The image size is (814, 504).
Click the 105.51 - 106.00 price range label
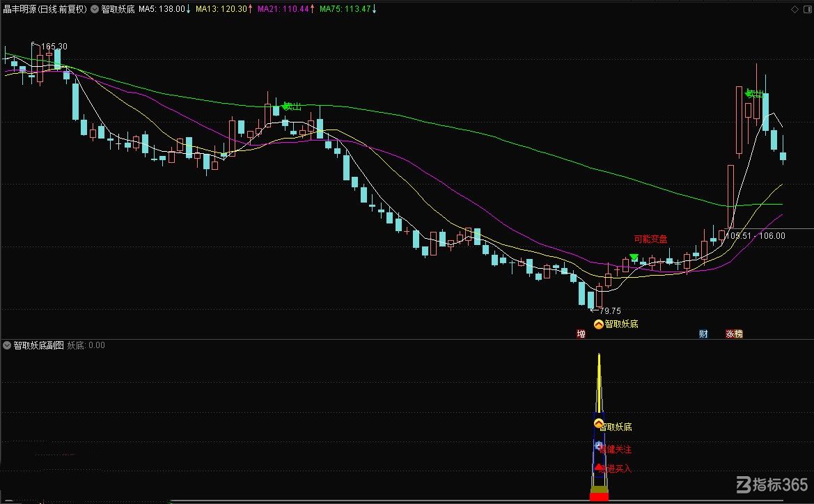(x=756, y=236)
